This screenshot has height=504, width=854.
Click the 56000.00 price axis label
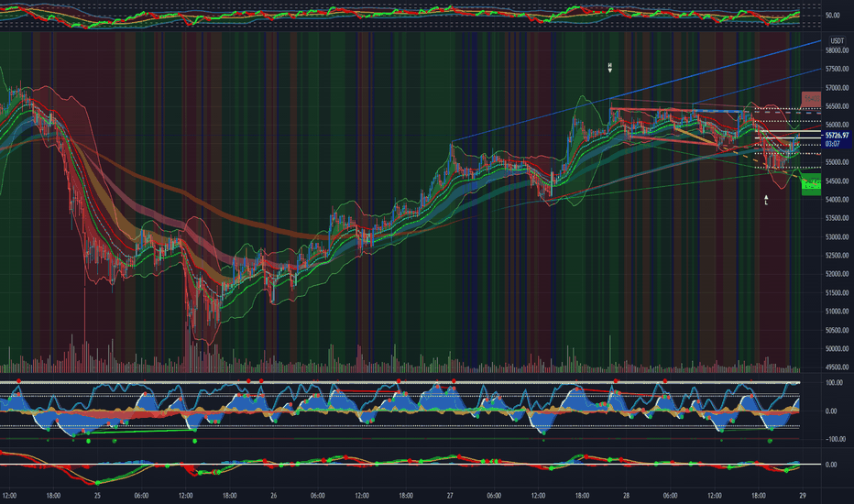837,125
